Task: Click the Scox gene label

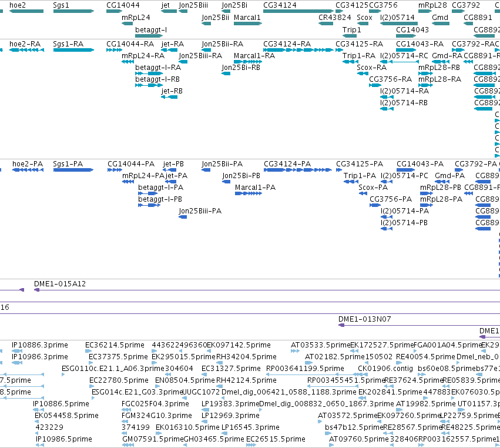Action: click(x=364, y=17)
